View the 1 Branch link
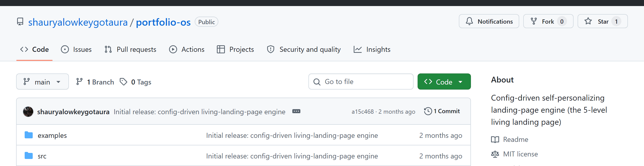The image size is (644, 166). [x=95, y=82]
